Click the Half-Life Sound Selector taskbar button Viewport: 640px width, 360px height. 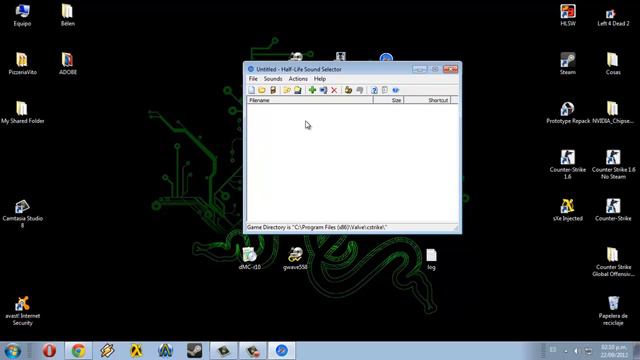tap(282, 351)
